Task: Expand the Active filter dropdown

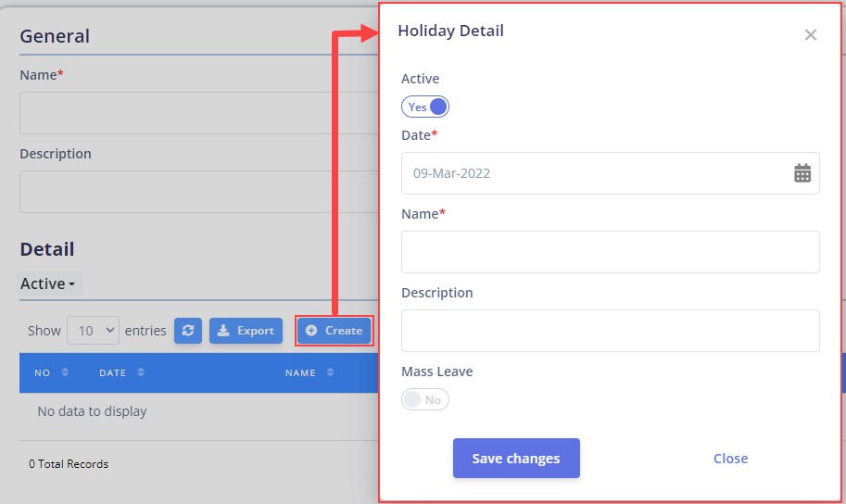Action: click(x=48, y=283)
